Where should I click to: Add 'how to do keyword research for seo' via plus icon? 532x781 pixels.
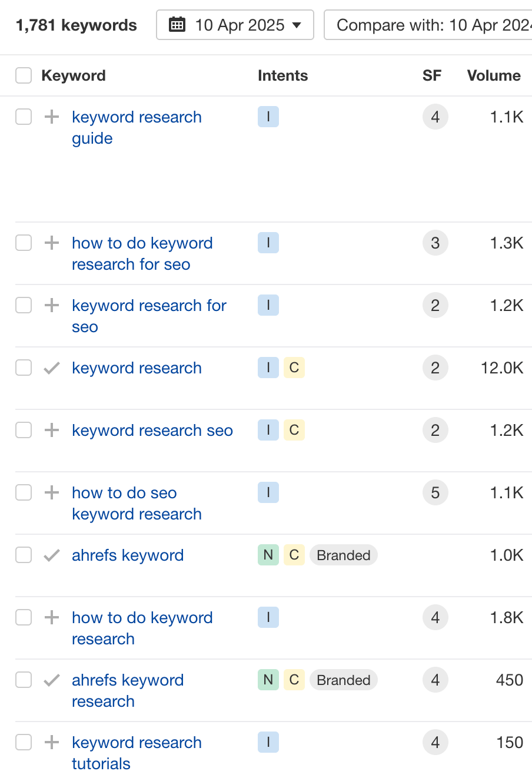(52, 243)
